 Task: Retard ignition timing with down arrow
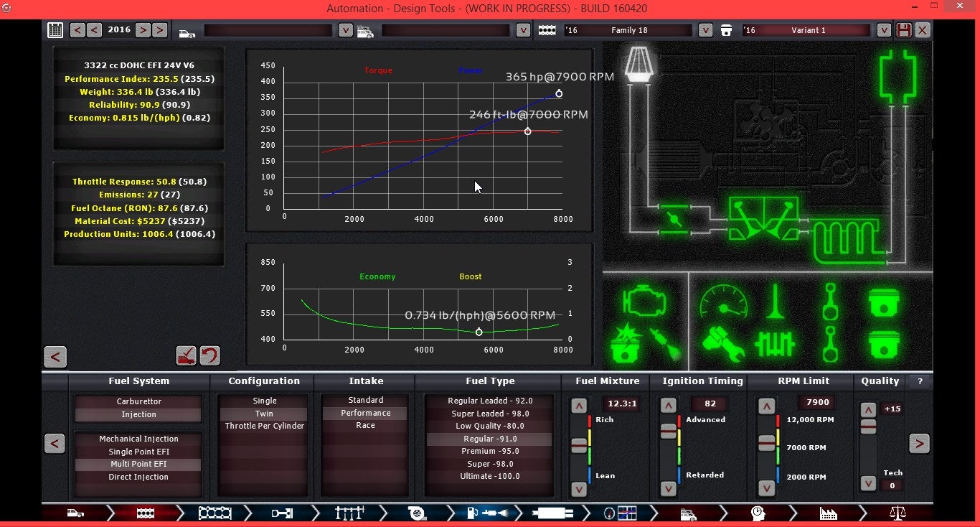668,489
